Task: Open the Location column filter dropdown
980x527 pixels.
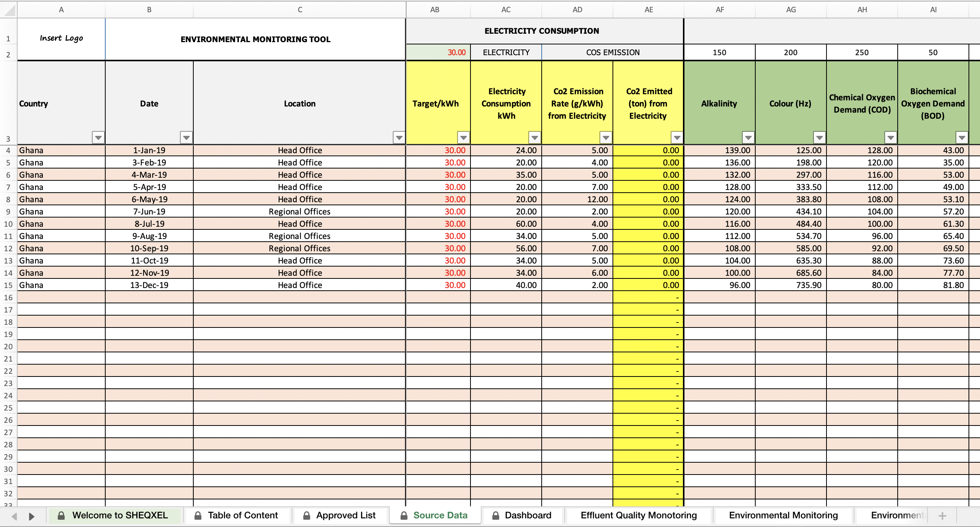Action: [x=399, y=137]
